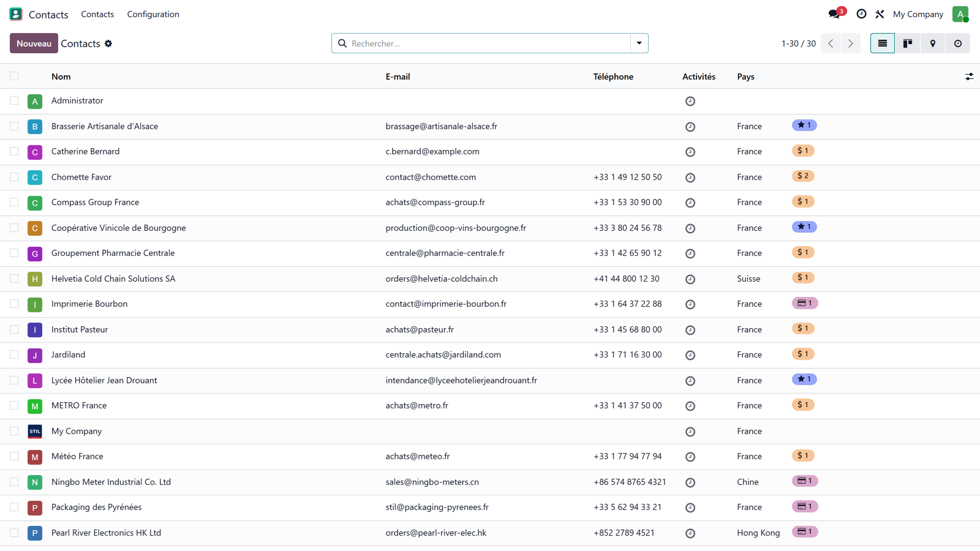Open the messaging conversations icon
980x551 pixels.
pos(834,14)
